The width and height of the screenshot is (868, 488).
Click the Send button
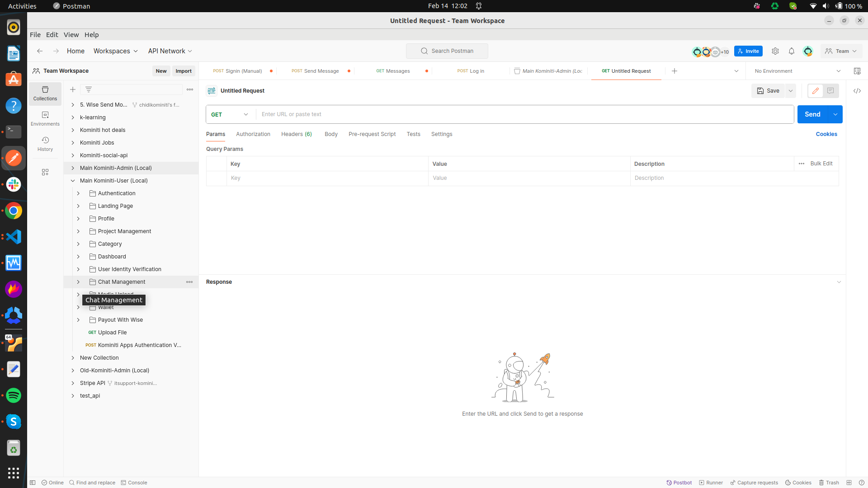[812, 114]
